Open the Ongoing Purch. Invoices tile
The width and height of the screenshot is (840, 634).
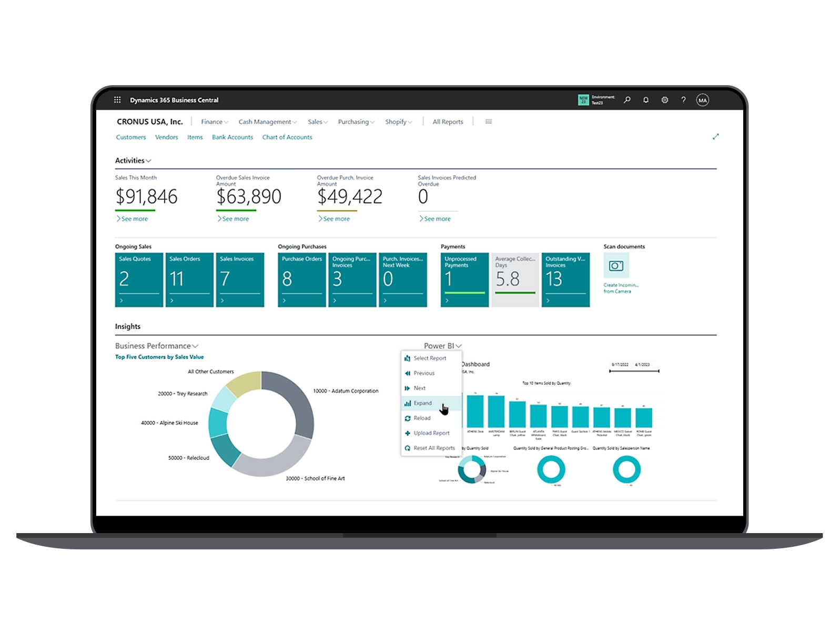352,280
